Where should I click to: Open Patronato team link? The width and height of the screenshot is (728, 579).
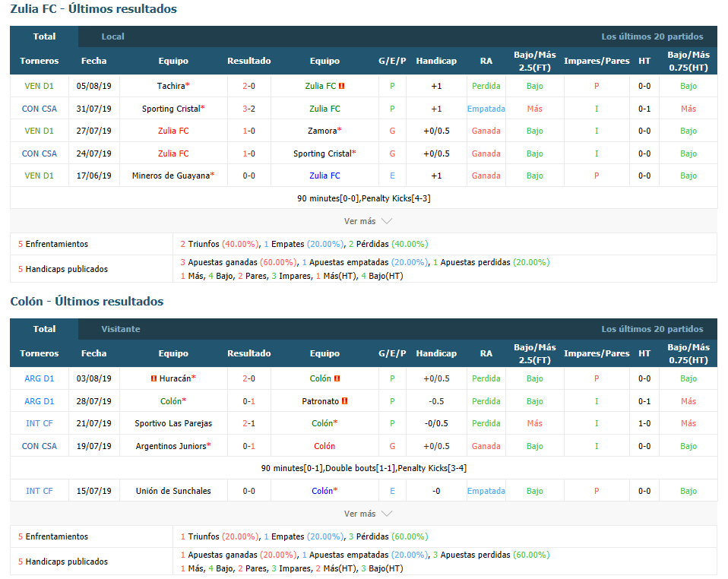click(x=321, y=400)
